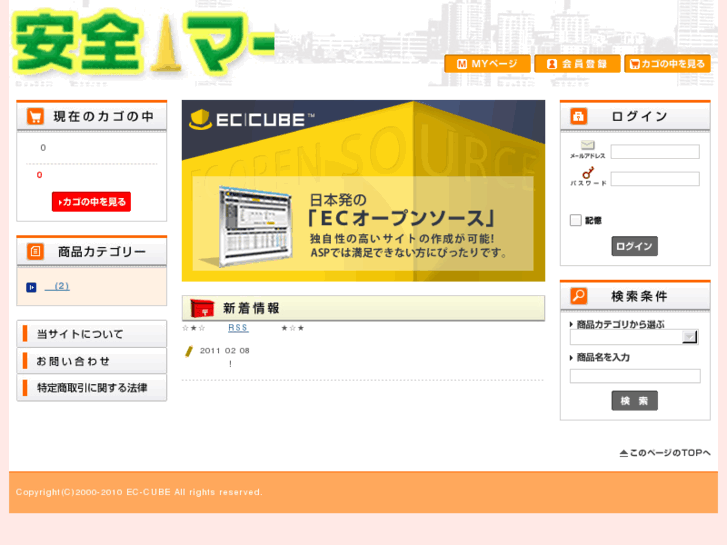Viewport: 727px width, 545px height.
Task: Click the envelope mail address icon
Action: click(587, 145)
